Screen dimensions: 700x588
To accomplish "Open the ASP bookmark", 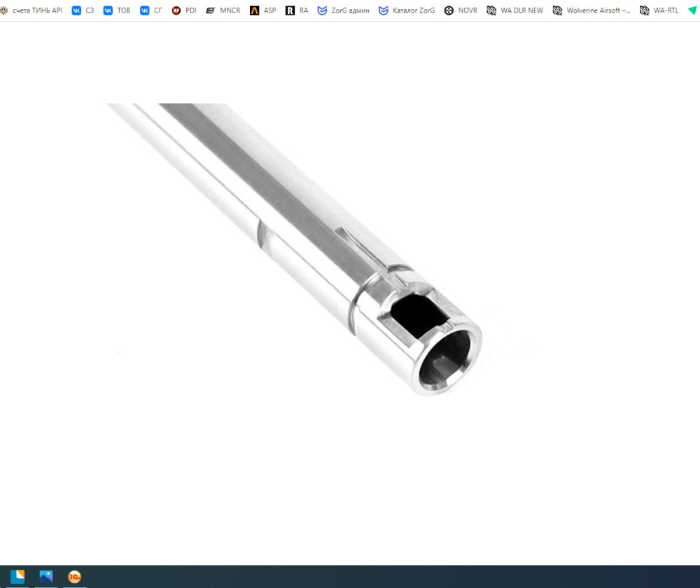I will click(x=263, y=10).
